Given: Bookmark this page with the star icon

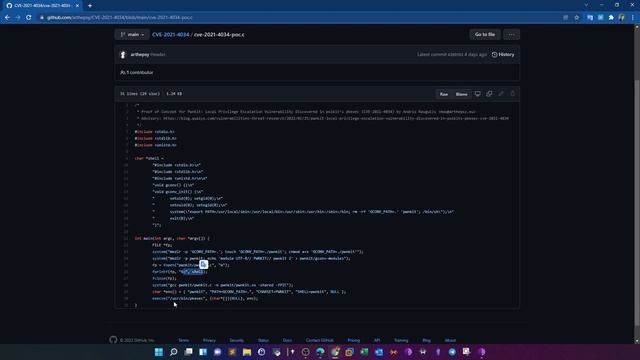Looking at the screenshot, I should 576,18.
